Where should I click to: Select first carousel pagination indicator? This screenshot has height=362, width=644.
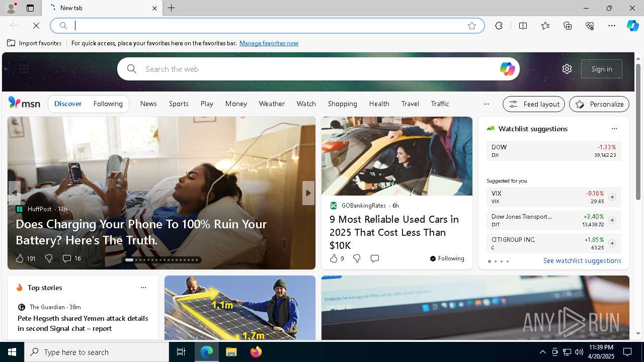(129, 260)
